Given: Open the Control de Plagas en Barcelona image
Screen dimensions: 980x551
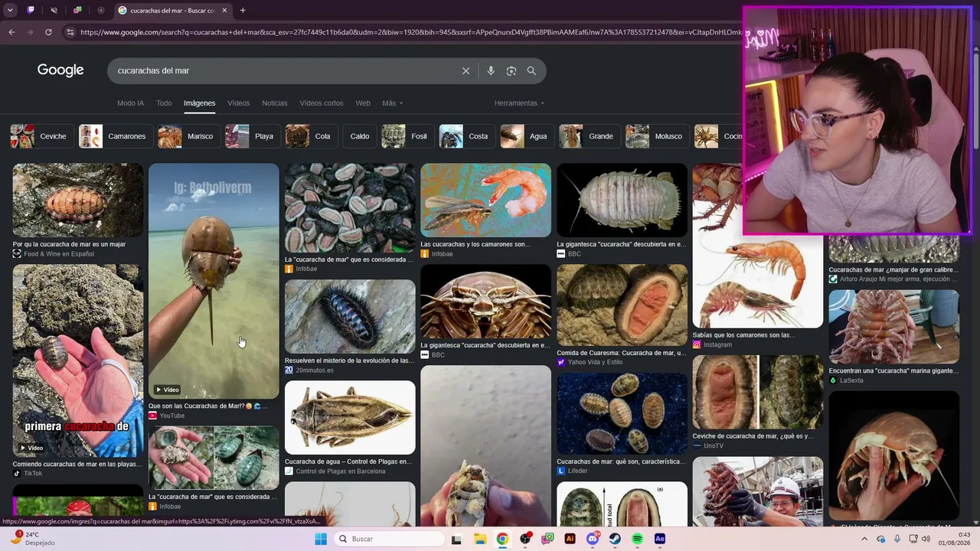Looking at the screenshot, I should [350, 417].
